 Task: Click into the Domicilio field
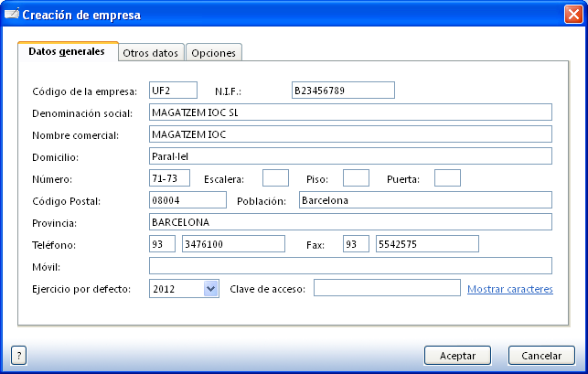pyautogui.click(x=349, y=155)
